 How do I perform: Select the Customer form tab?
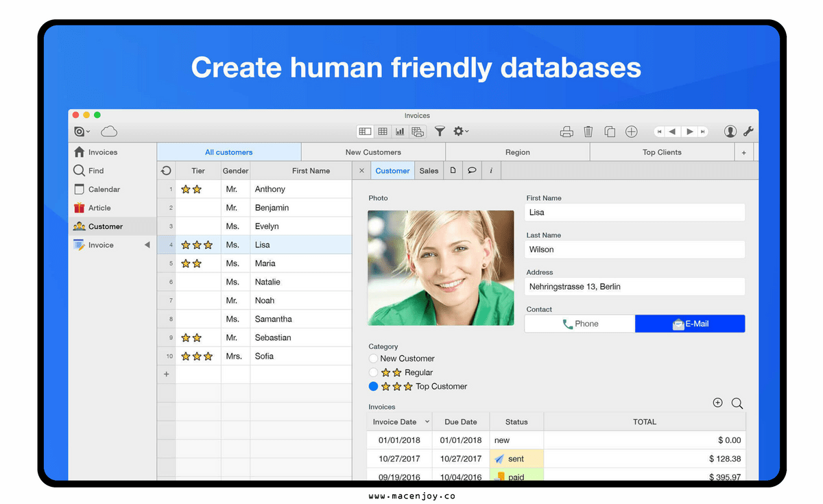pyautogui.click(x=393, y=171)
